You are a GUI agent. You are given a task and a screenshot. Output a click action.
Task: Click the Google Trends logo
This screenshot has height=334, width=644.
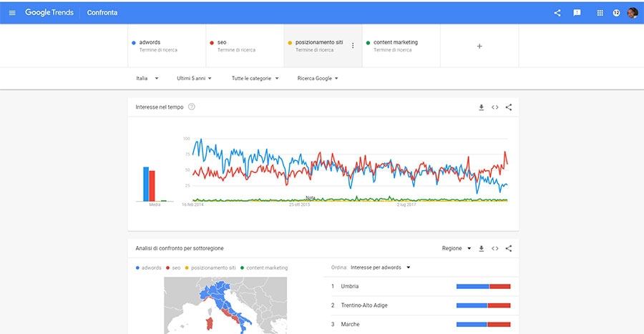pos(49,12)
